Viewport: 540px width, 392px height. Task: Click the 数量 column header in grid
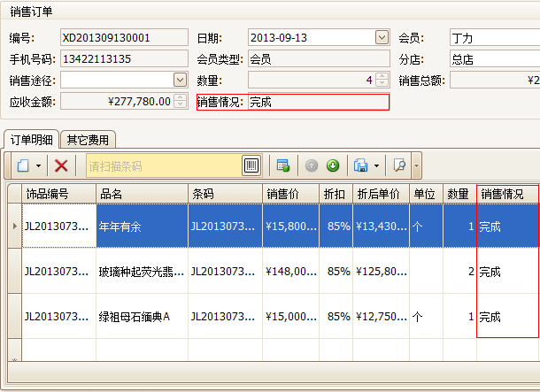tap(459, 194)
